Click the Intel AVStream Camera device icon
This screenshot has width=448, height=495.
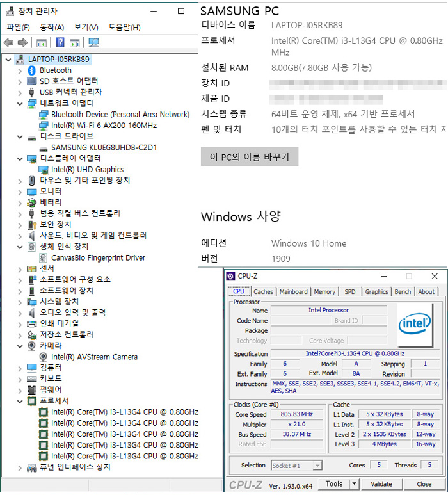coord(44,357)
